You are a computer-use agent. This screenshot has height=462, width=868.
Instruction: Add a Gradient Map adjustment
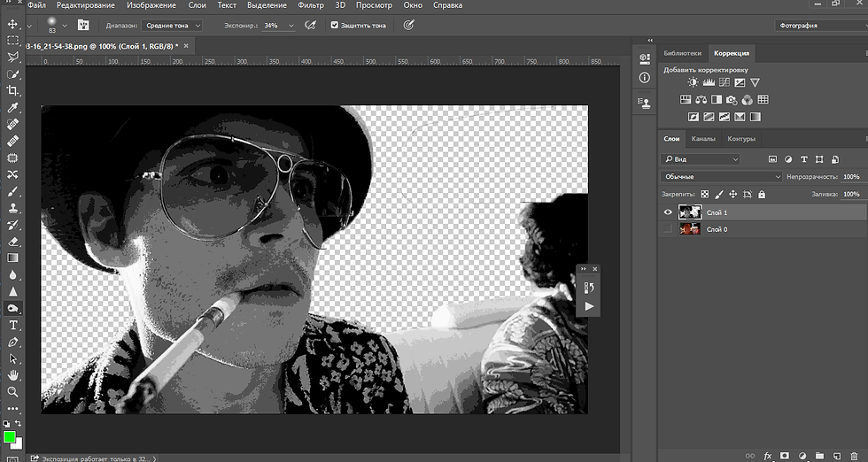click(x=755, y=117)
